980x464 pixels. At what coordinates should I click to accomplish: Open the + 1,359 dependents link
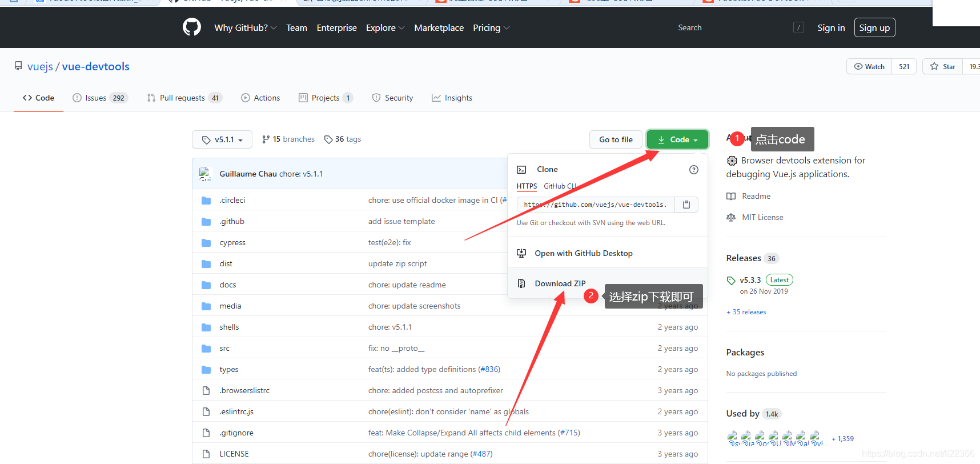click(843, 439)
